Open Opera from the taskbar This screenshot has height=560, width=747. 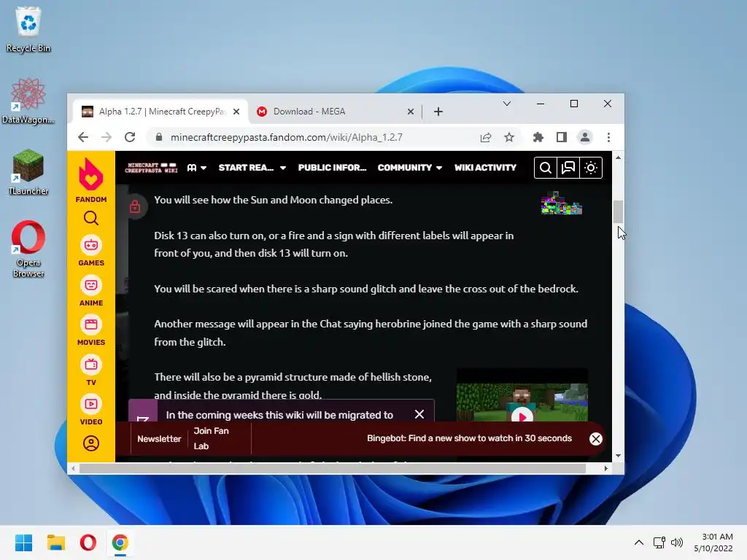click(x=88, y=542)
